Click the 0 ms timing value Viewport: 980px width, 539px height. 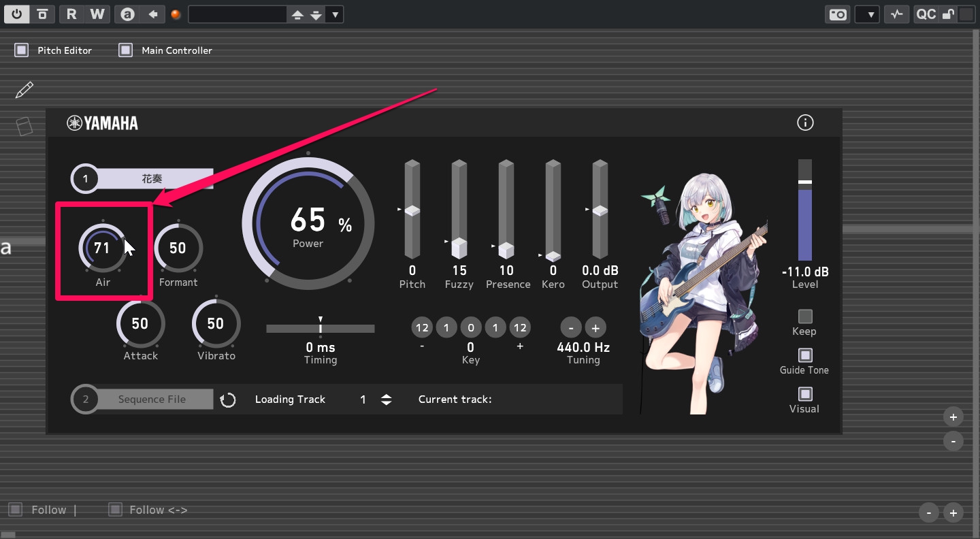[x=321, y=347]
